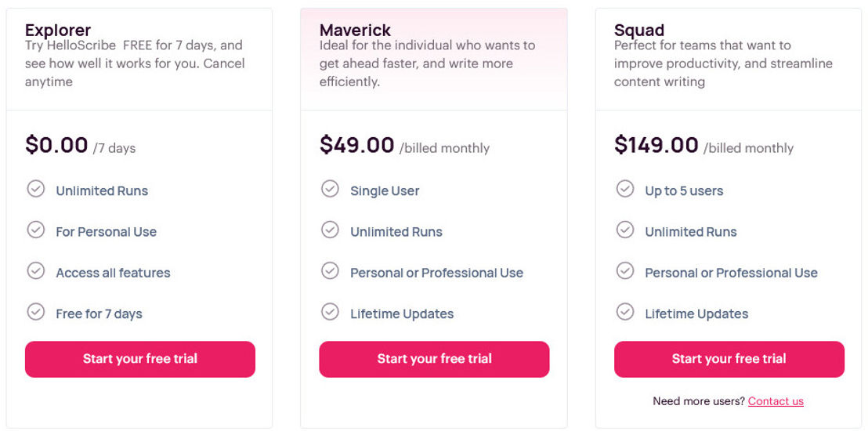Viewport: 868px width, 431px height.
Task: Click the checkmark icon next to Up to 5 users
Action: point(625,189)
